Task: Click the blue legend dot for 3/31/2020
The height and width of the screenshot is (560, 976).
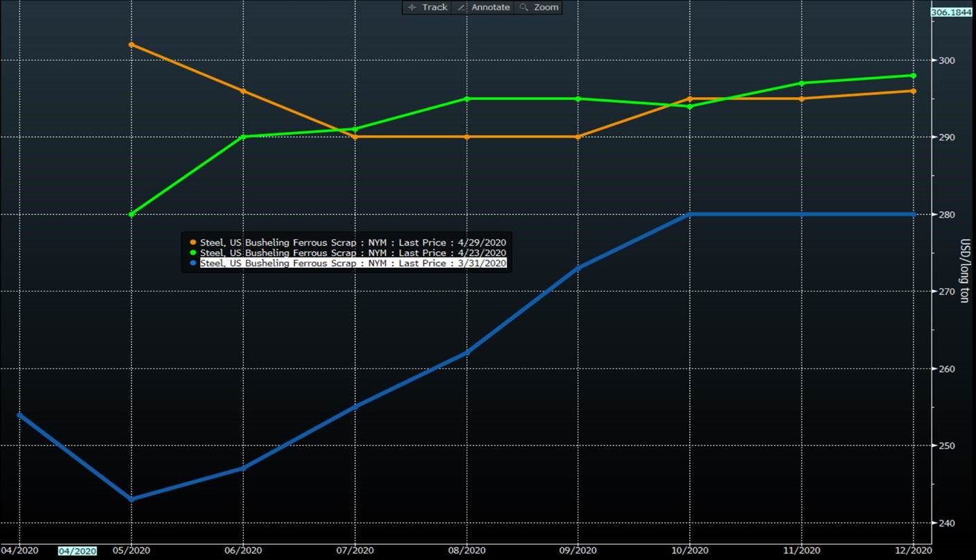Action: click(193, 264)
